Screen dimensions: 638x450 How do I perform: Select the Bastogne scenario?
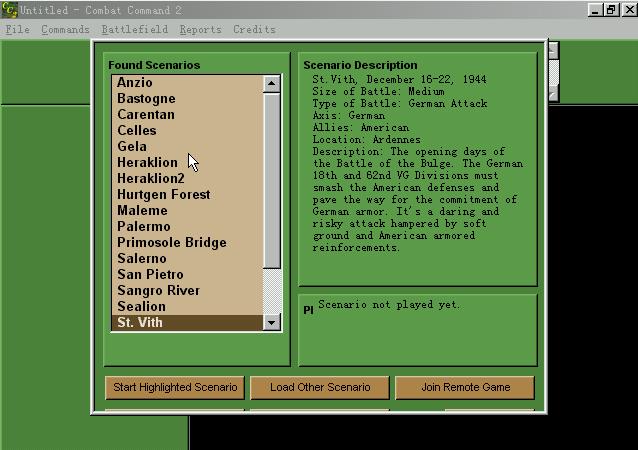pyautogui.click(x=187, y=98)
